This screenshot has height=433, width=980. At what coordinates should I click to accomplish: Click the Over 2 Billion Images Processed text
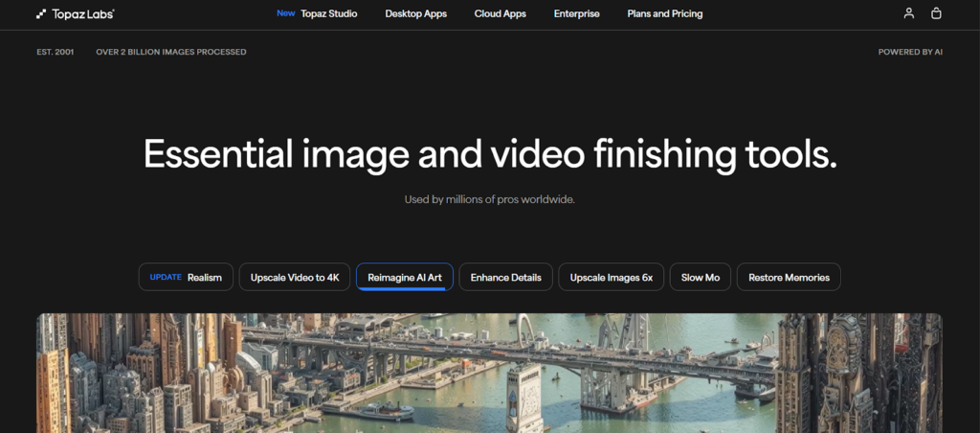pos(171,52)
